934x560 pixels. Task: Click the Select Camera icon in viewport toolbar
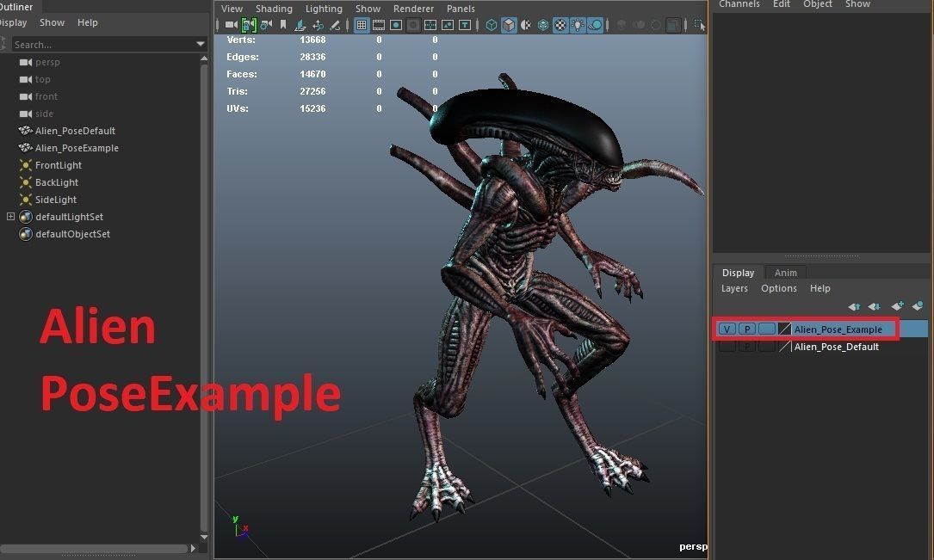coord(231,25)
